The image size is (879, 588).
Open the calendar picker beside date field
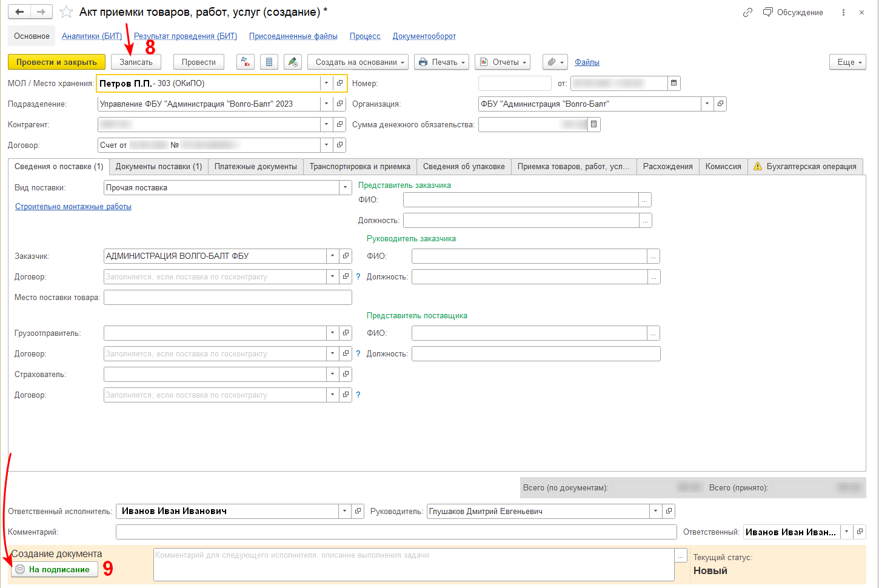[673, 83]
